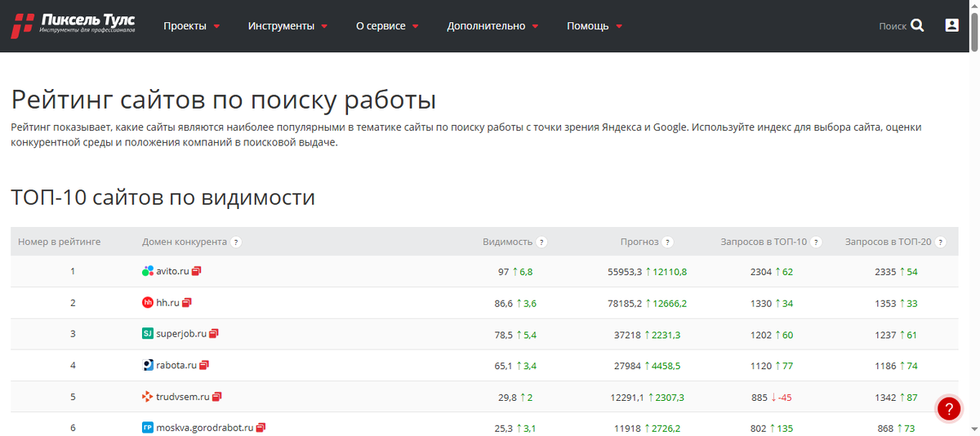Click the red copy icon next to avito.ru
980x436 pixels.
pyautogui.click(x=197, y=271)
